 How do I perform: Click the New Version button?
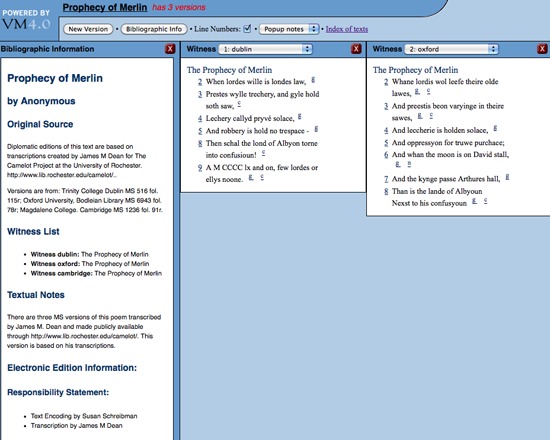[x=88, y=29]
